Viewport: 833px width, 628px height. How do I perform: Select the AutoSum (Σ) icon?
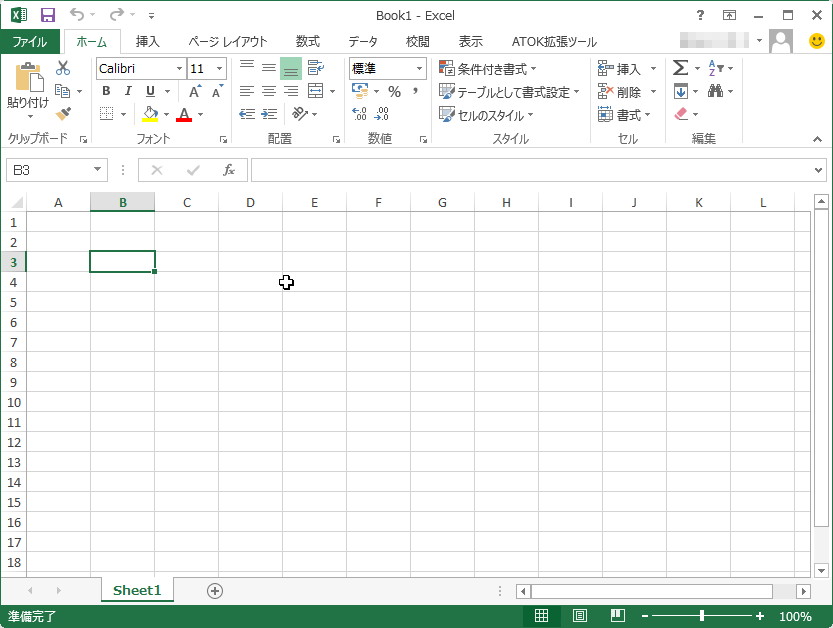click(x=678, y=68)
